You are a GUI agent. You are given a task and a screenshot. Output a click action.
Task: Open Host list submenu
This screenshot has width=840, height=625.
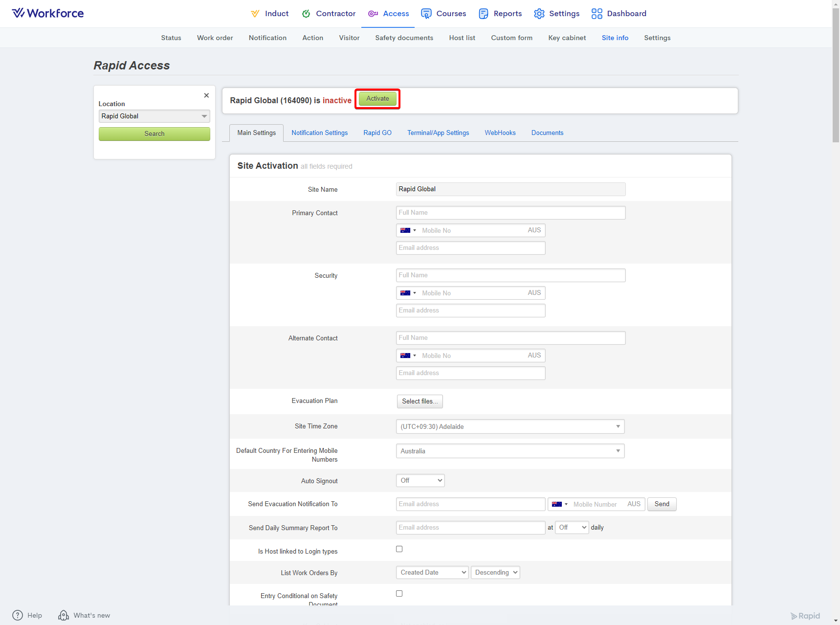[x=462, y=38]
